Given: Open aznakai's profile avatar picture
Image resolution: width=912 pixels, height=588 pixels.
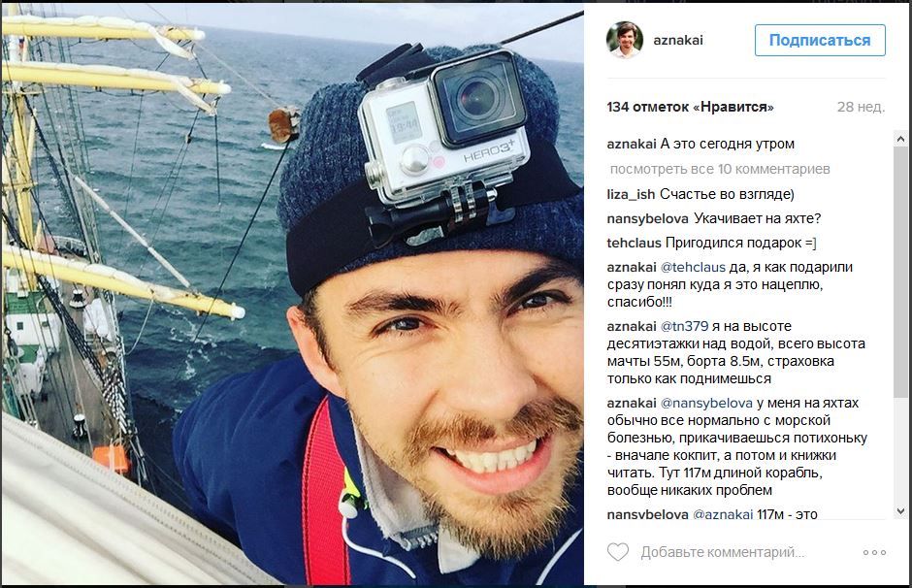Looking at the screenshot, I should point(624,40).
